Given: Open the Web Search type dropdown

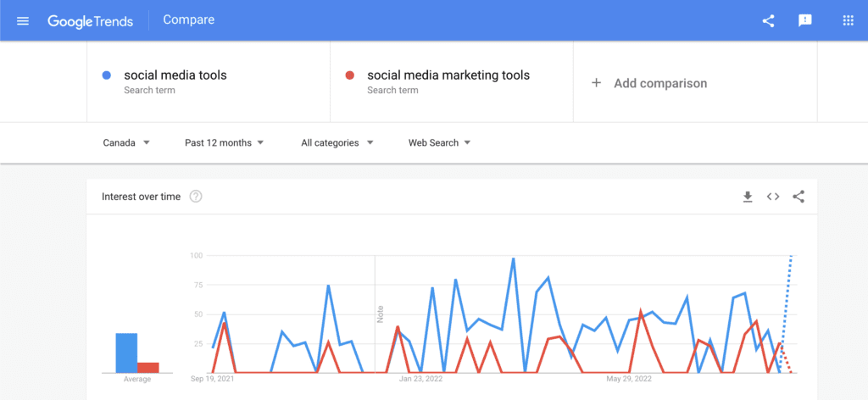Looking at the screenshot, I should point(439,143).
